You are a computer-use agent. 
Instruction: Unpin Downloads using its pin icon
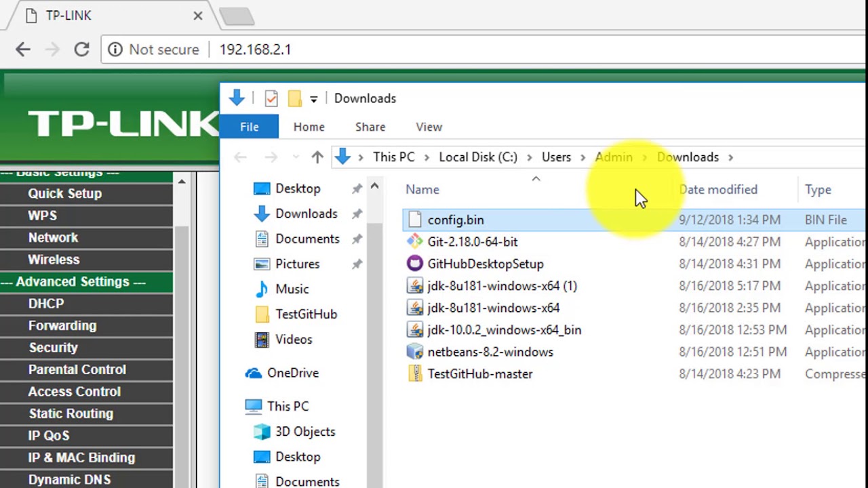point(357,214)
